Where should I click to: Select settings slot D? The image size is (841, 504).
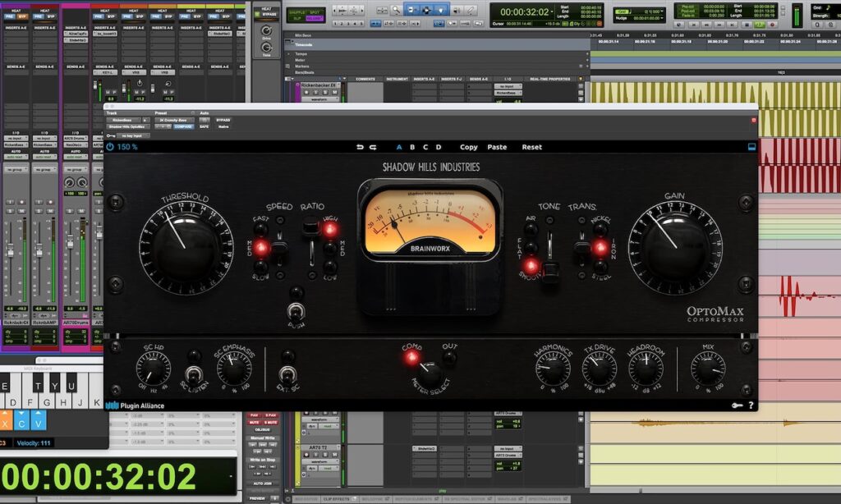[439, 147]
